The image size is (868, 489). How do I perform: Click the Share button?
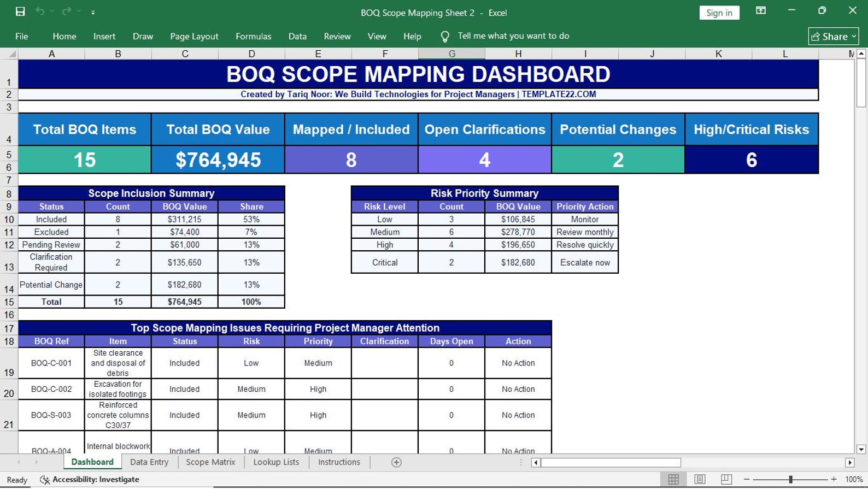[834, 36]
